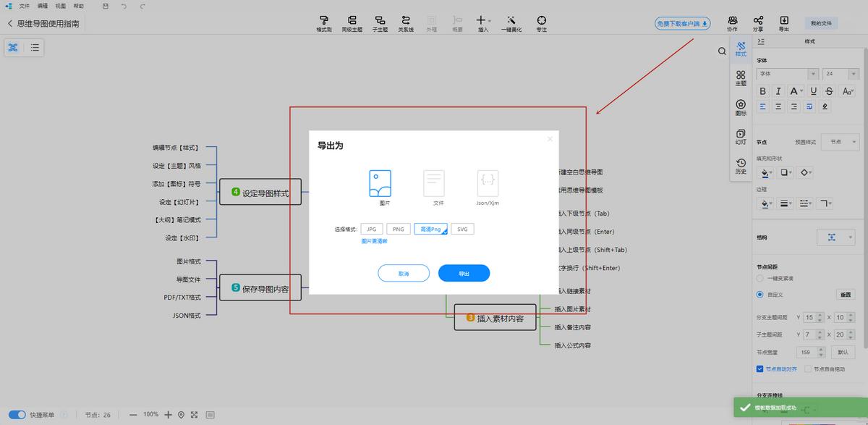Open the 视图 menu
This screenshot has height=425, width=868.
click(x=61, y=6)
